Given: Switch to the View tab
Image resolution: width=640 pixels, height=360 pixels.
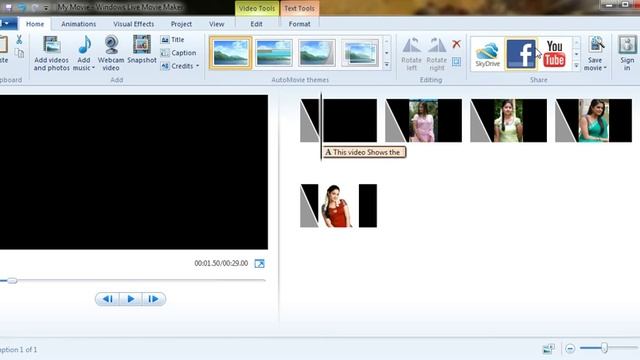Looking at the screenshot, I should 216,24.
